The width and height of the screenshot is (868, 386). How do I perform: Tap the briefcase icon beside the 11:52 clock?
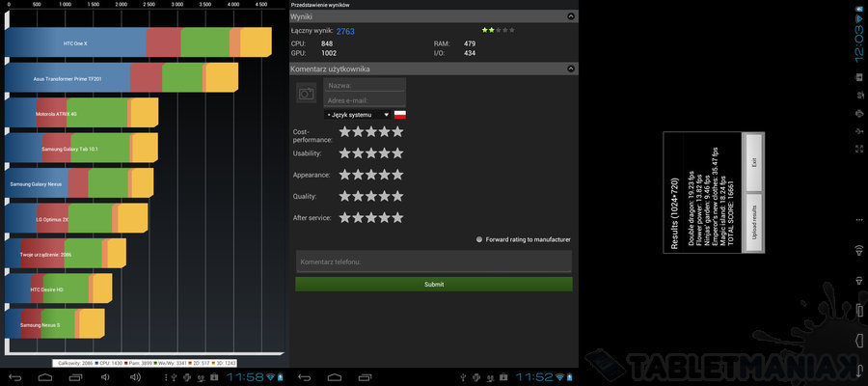(503, 378)
